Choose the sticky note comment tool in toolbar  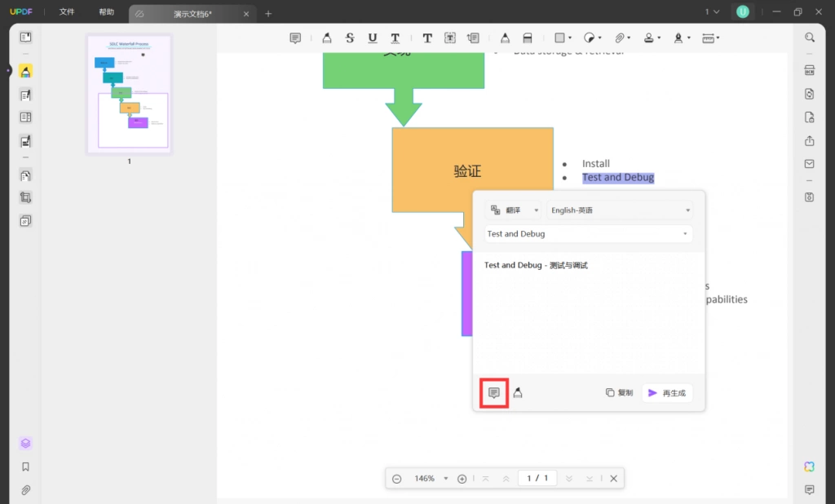click(295, 38)
